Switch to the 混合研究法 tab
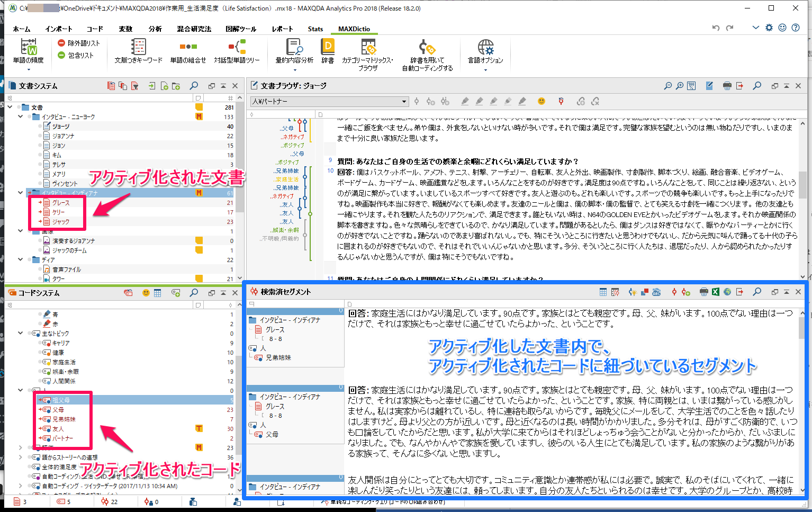Screen dimensions: 812x512 [194, 29]
